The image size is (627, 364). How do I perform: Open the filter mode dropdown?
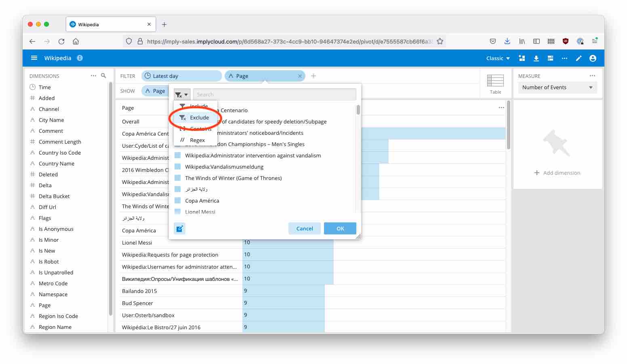click(182, 94)
